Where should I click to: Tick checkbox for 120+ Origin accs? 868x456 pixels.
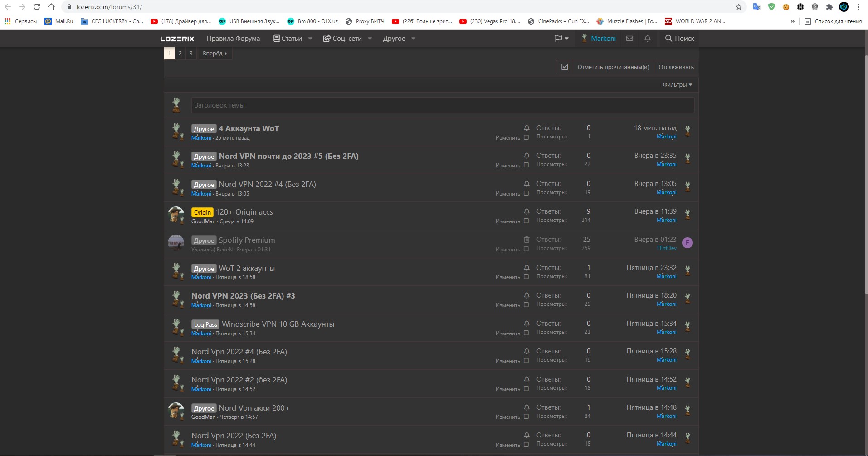click(526, 221)
